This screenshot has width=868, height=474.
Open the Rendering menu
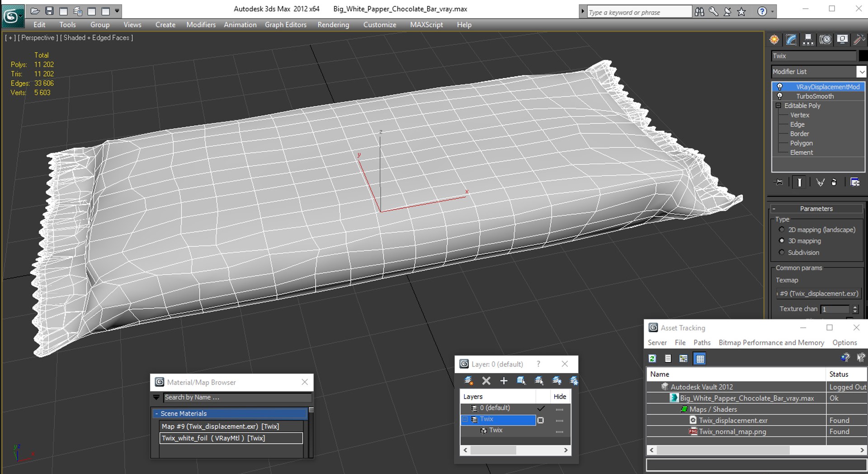coord(333,25)
